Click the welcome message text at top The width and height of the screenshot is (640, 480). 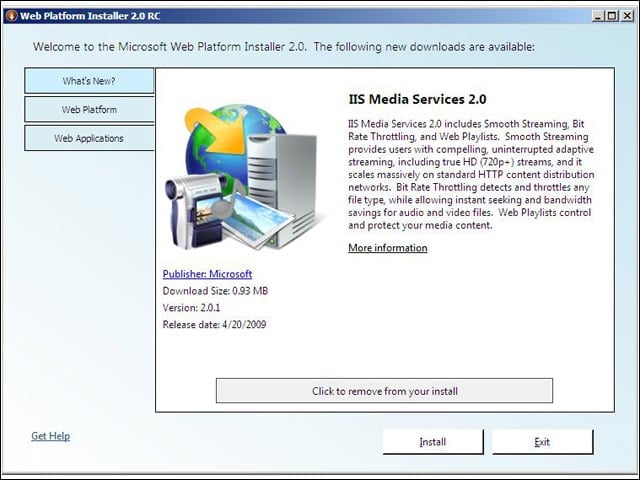pos(284,47)
